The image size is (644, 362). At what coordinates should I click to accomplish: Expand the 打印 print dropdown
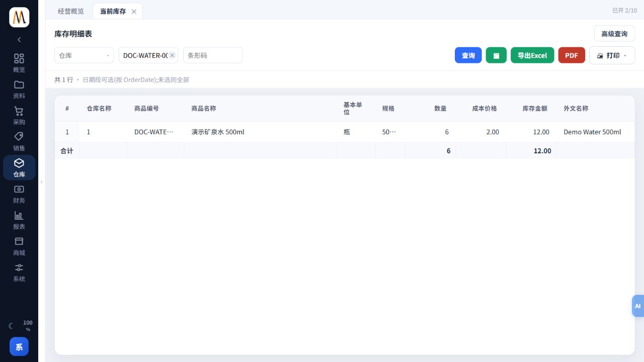(x=612, y=55)
